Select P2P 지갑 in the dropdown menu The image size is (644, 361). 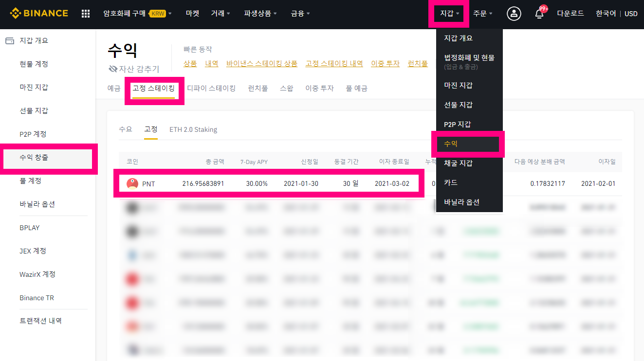tap(469, 124)
